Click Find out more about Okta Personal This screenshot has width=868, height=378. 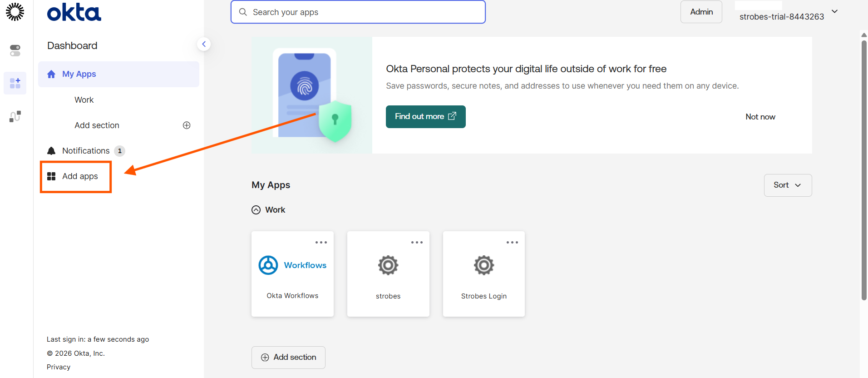point(426,117)
